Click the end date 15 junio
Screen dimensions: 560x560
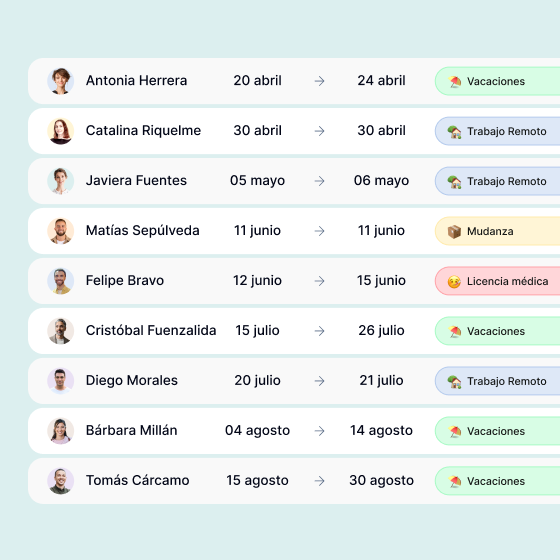pyautogui.click(x=381, y=281)
